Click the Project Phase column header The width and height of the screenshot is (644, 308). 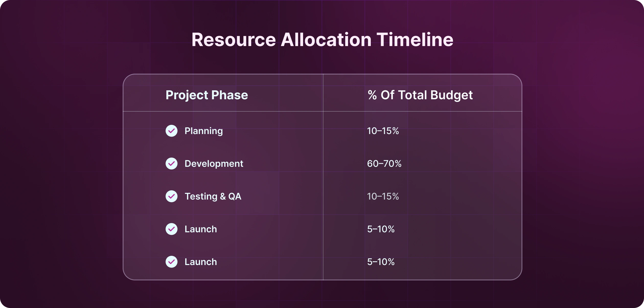pos(207,95)
